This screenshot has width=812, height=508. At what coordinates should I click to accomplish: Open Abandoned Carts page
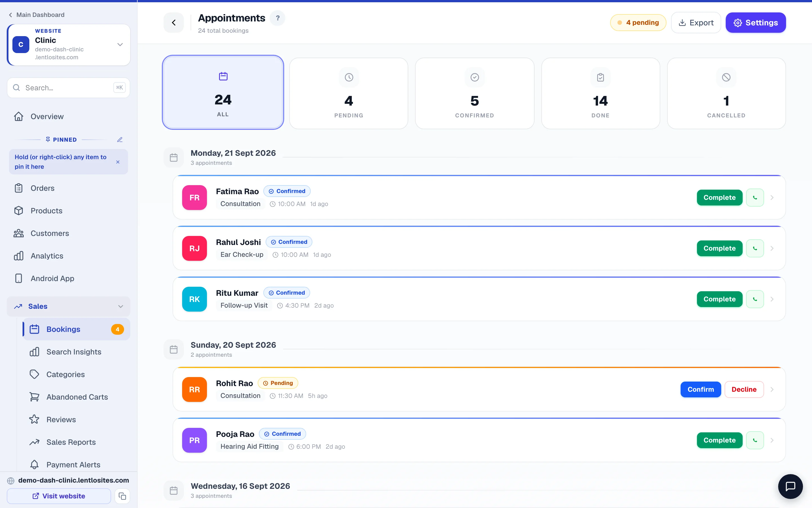click(76, 397)
